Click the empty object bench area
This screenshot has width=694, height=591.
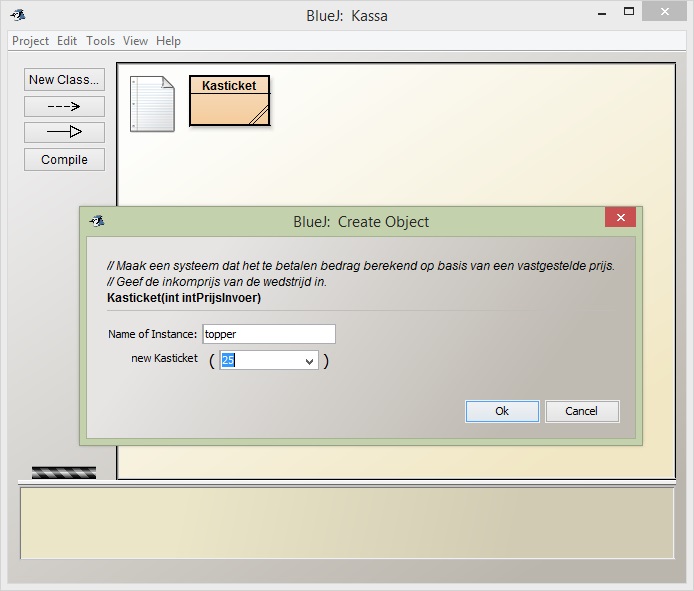pyautogui.click(x=347, y=523)
